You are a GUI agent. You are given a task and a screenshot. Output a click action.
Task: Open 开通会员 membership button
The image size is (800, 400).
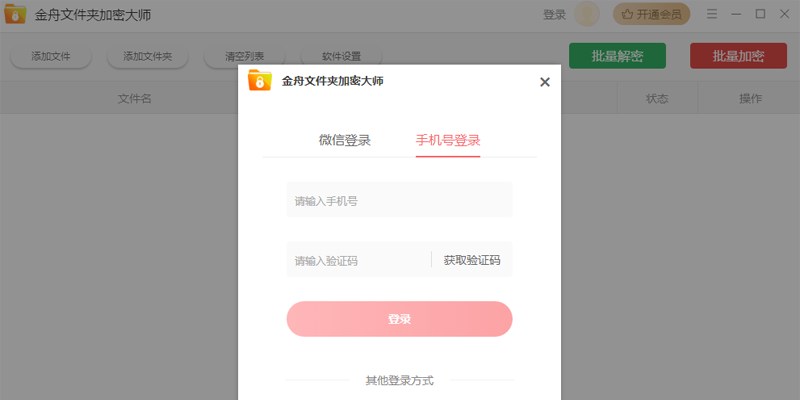click(x=651, y=15)
